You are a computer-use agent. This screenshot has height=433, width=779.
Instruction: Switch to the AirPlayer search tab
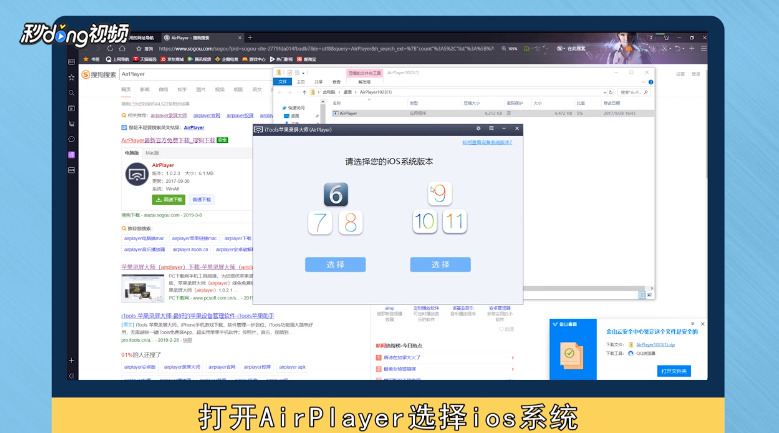tap(201, 38)
